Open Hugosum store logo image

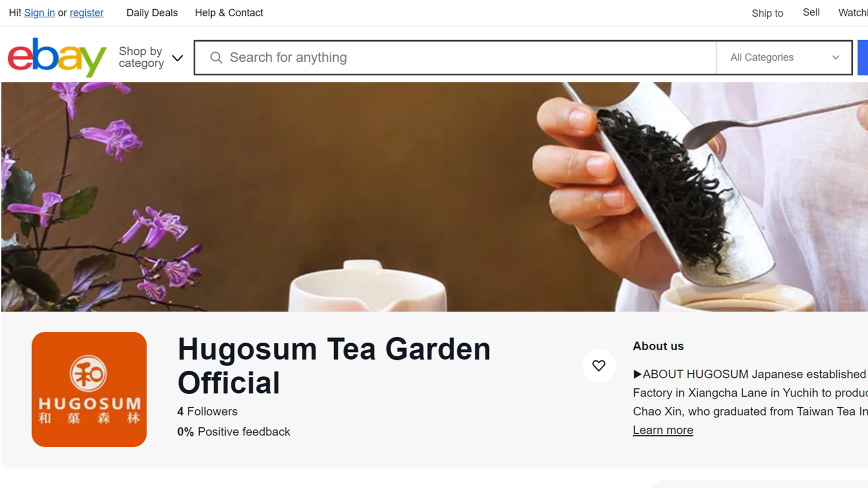click(89, 389)
